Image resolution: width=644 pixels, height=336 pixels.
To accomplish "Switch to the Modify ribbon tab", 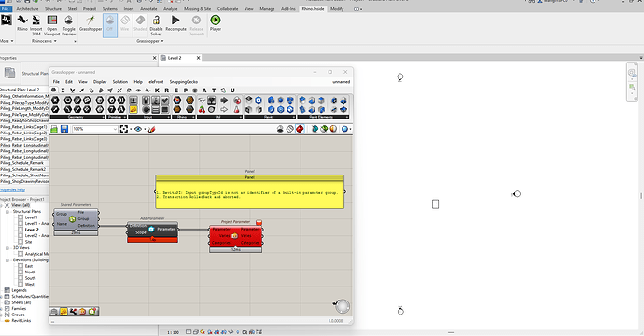I will [x=337, y=9].
